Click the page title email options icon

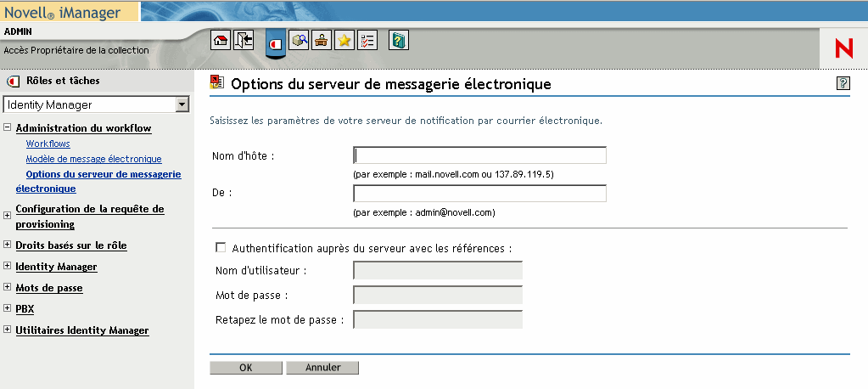click(217, 82)
